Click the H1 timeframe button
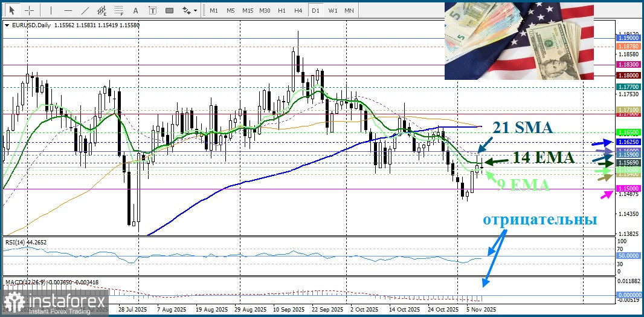Viewport: 644px width, 317px height. [x=282, y=10]
